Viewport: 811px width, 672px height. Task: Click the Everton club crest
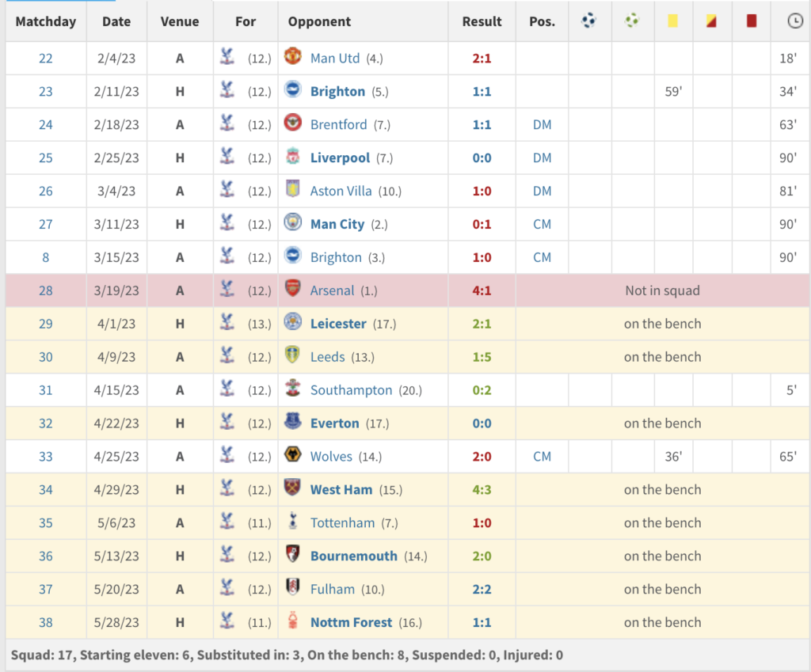(x=293, y=420)
